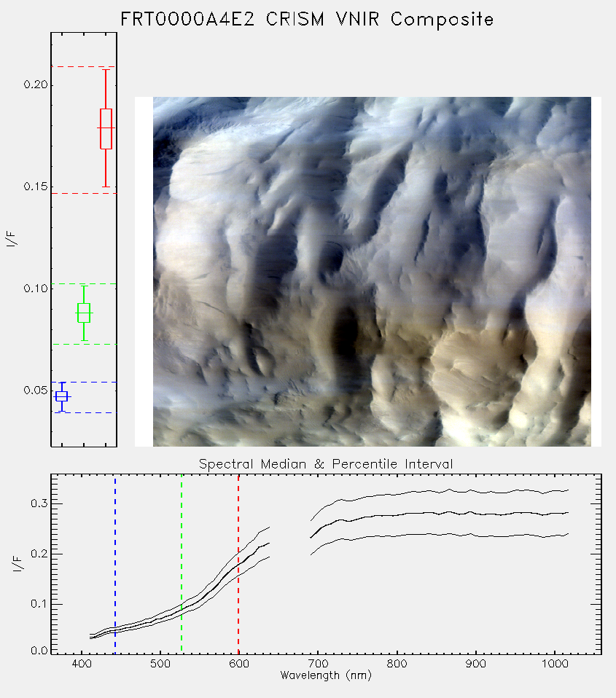Click the upper green dashed line near 0.10
This screenshot has height=698, width=616.
(84, 283)
